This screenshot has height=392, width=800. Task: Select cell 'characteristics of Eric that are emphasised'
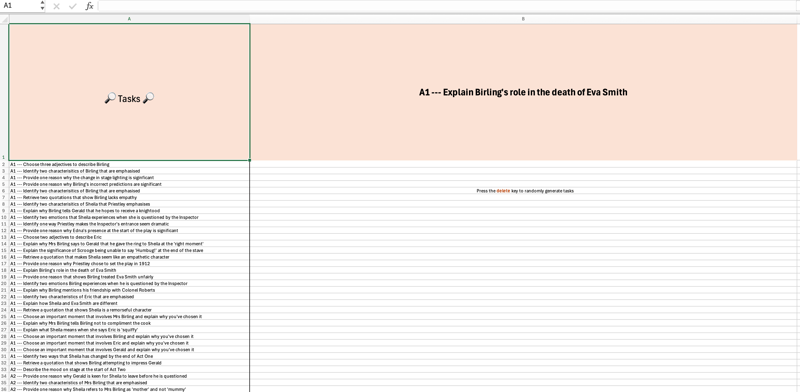coord(129,297)
